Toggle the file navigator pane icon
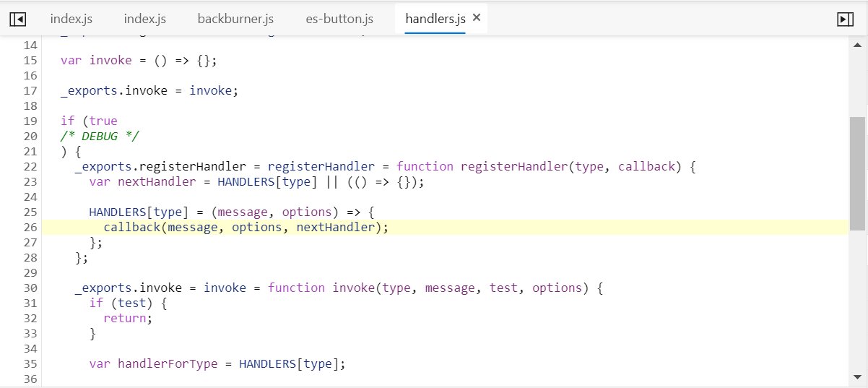 click(x=18, y=20)
